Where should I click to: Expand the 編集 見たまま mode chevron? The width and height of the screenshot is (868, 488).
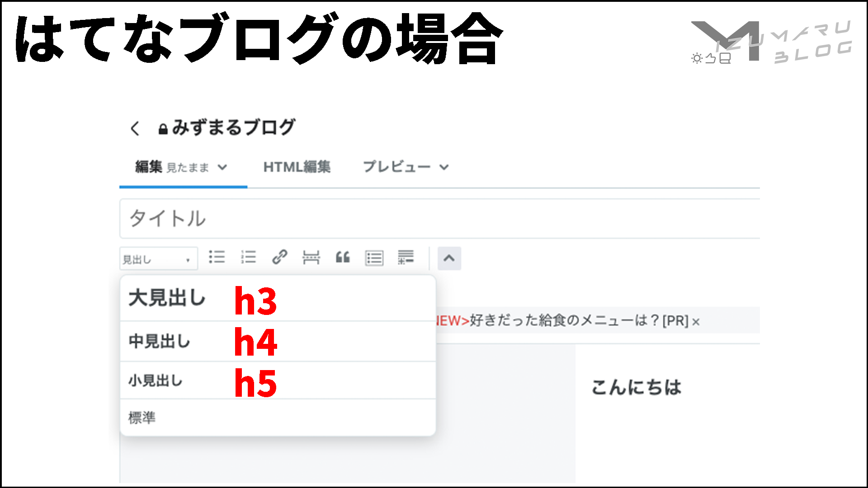click(222, 167)
